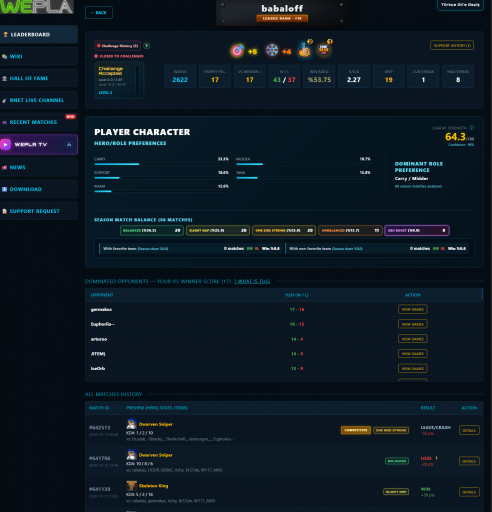The height and width of the screenshot is (512, 492).
Task: Click the Rating 2622 stat box
Action: pyautogui.click(x=180, y=77)
